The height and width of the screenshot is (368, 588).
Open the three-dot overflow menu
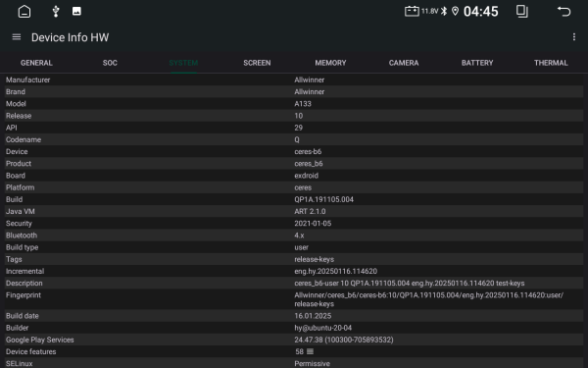click(573, 37)
